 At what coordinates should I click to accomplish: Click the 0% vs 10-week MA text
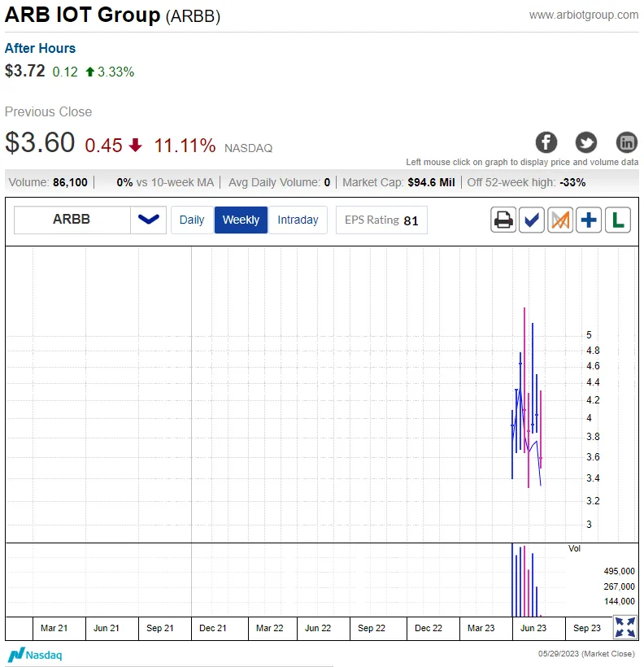165,182
